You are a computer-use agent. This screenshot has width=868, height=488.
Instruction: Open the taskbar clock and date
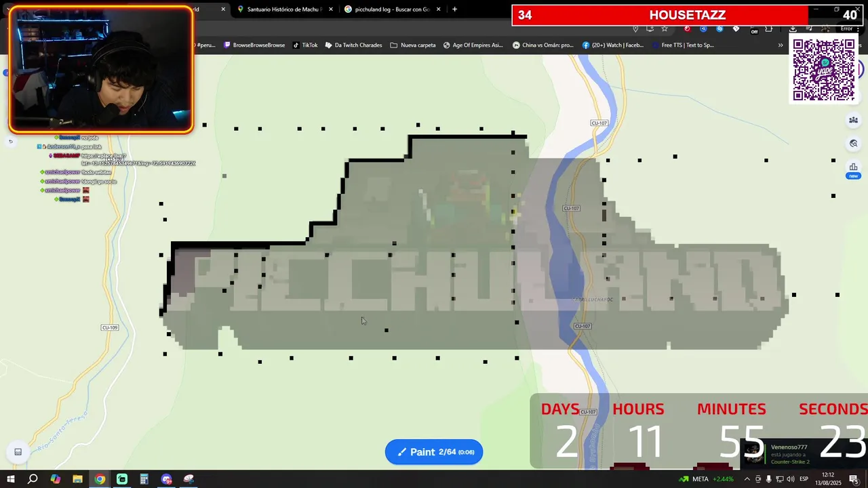pyautogui.click(x=828, y=479)
